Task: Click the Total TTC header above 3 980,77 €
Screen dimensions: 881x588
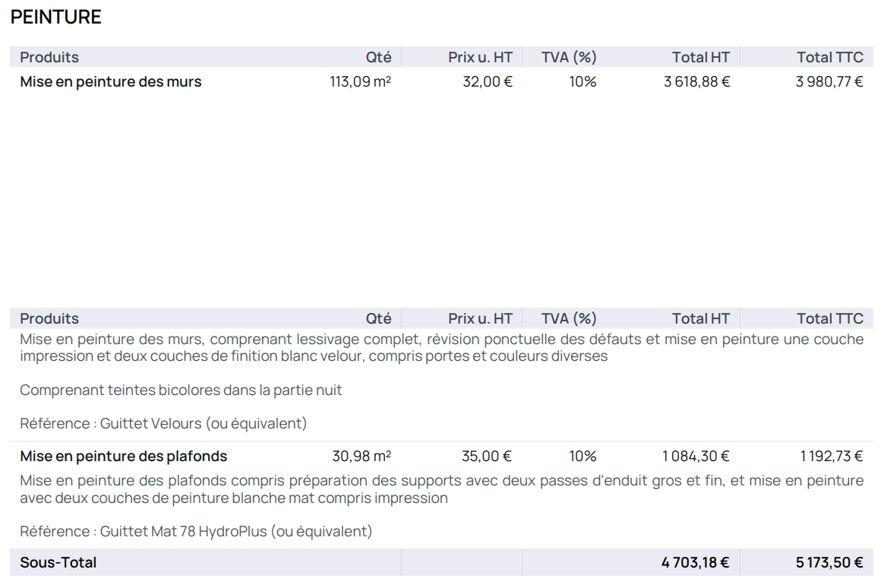Action: point(830,57)
